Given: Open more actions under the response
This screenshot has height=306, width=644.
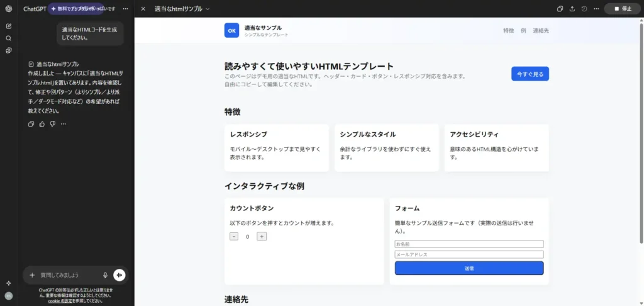Looking at the screenshot, I should 64,124.
